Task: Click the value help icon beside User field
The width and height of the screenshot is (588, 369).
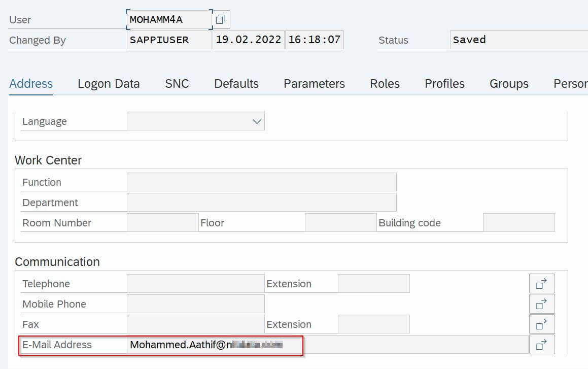Action: (x=221, y=20)
